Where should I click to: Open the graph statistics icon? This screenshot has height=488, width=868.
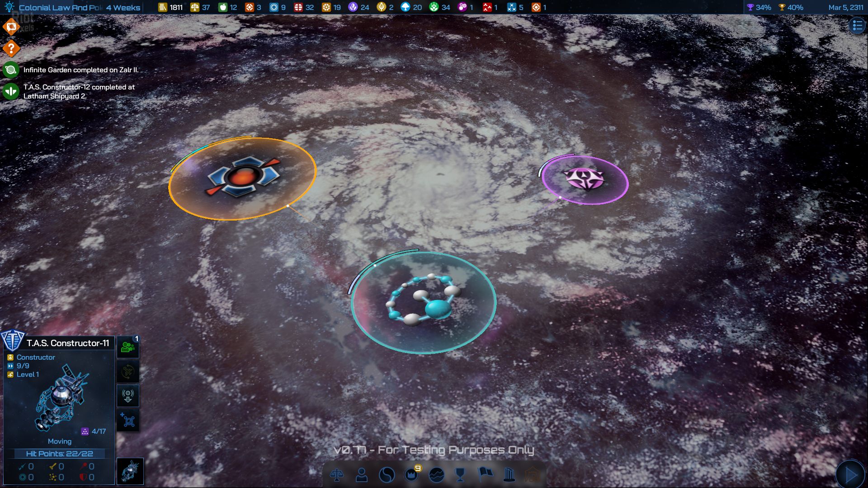coord(436,474)
